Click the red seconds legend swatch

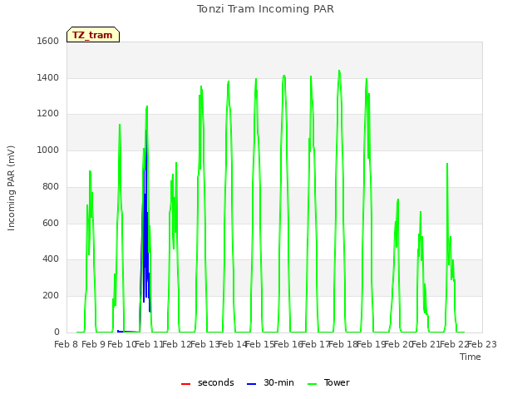185,384
